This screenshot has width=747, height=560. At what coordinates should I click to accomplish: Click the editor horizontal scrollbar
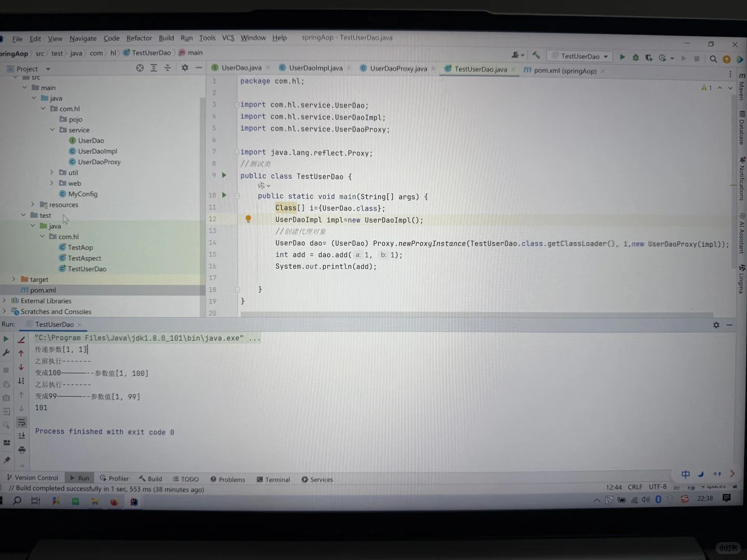[x=476, y=315]
